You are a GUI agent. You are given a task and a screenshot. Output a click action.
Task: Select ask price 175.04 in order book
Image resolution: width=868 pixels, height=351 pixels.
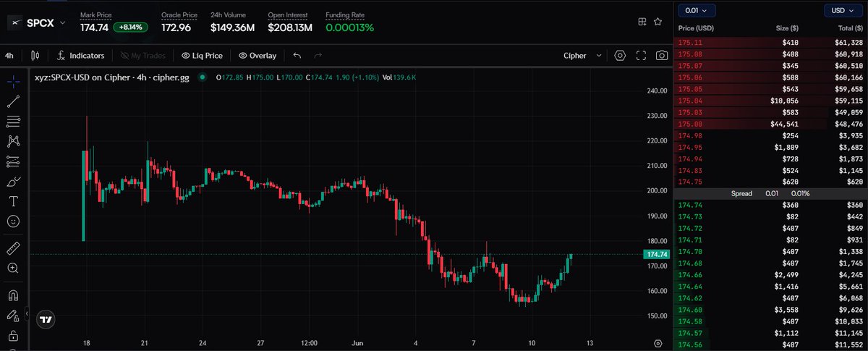pos(689,101)
